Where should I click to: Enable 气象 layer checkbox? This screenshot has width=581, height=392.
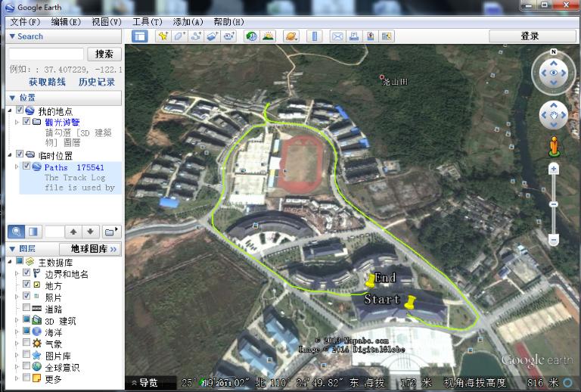pos(26,342)
